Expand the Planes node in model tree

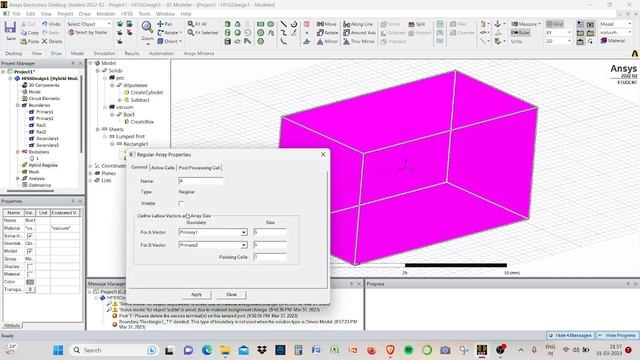point(91,173)
